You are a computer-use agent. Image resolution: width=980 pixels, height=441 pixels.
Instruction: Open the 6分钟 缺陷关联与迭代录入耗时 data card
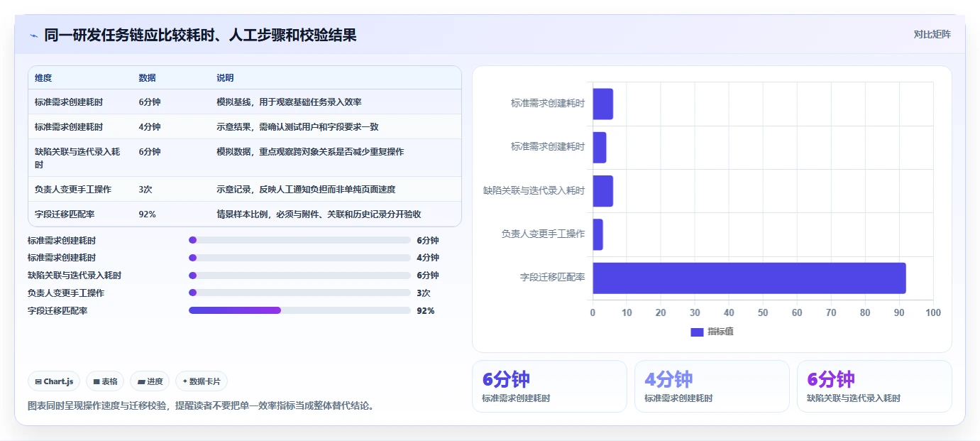point(874,386)
